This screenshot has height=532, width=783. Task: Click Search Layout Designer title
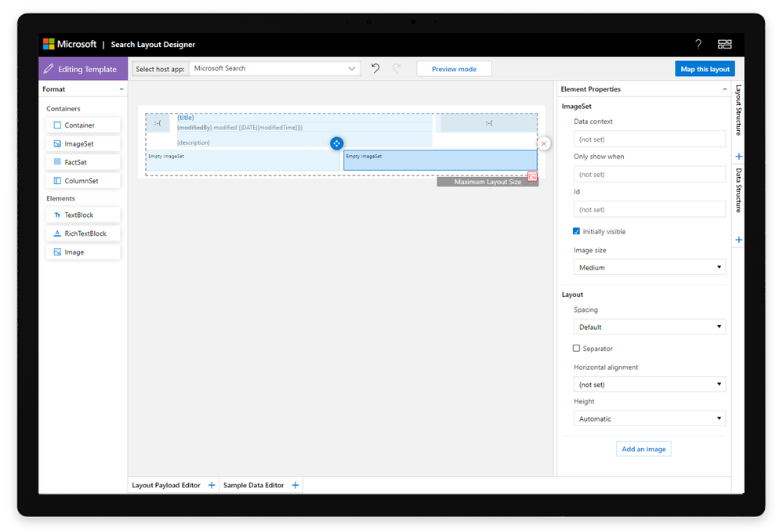153,45
